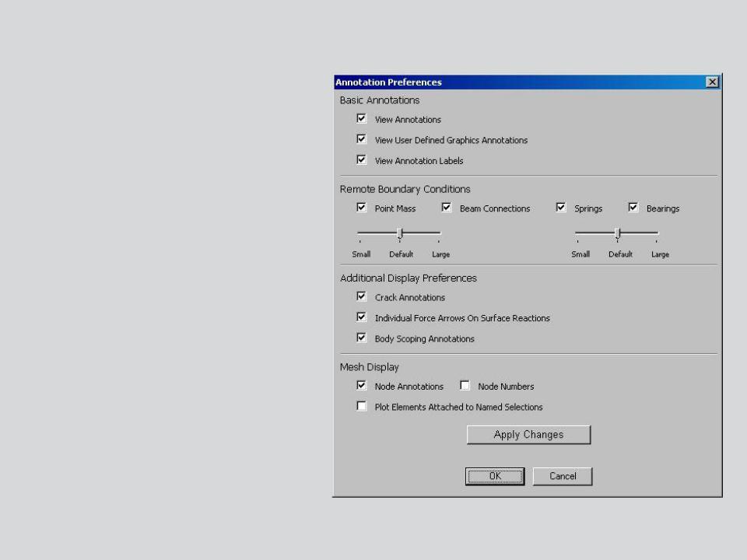Click the Apply Changes button

[529, 435]
